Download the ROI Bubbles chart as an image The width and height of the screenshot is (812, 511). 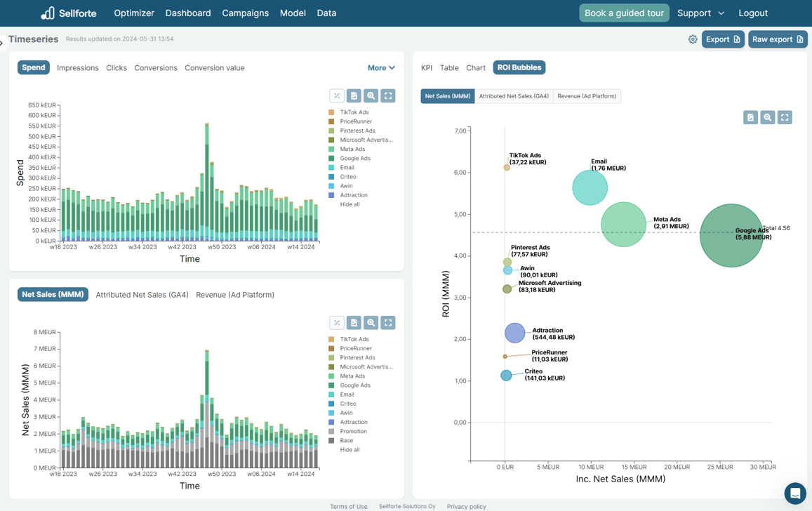749,117
